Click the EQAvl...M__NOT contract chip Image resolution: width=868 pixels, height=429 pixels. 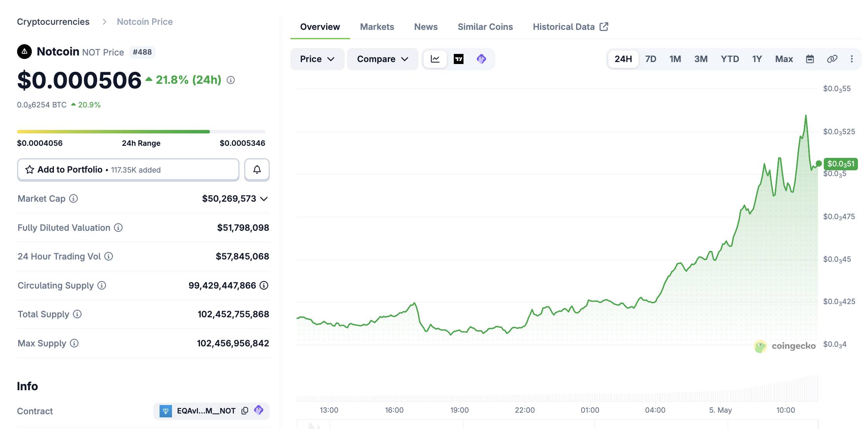pos(211,411)
